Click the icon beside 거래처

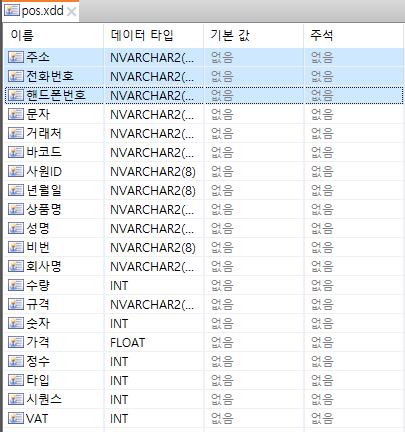16,133
